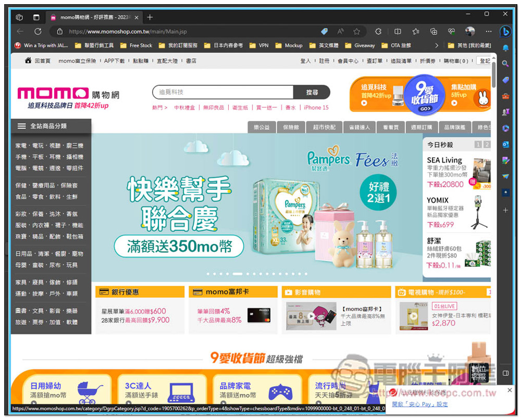The height and width of the screenshot is (420, 521).
Task: Open the VPN bookmark folder
Action: (x=259, y=45)
